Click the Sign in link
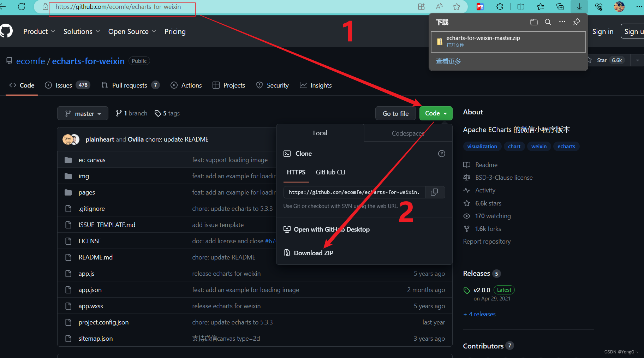Screen dimensions: 644x358 pyautogui.click(x=603, y=31)
